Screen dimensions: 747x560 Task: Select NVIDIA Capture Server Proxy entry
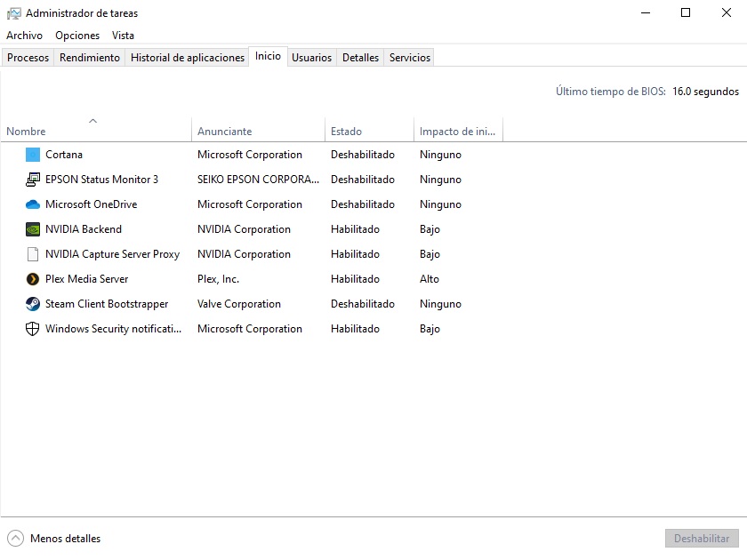click(x=112, y=254)
